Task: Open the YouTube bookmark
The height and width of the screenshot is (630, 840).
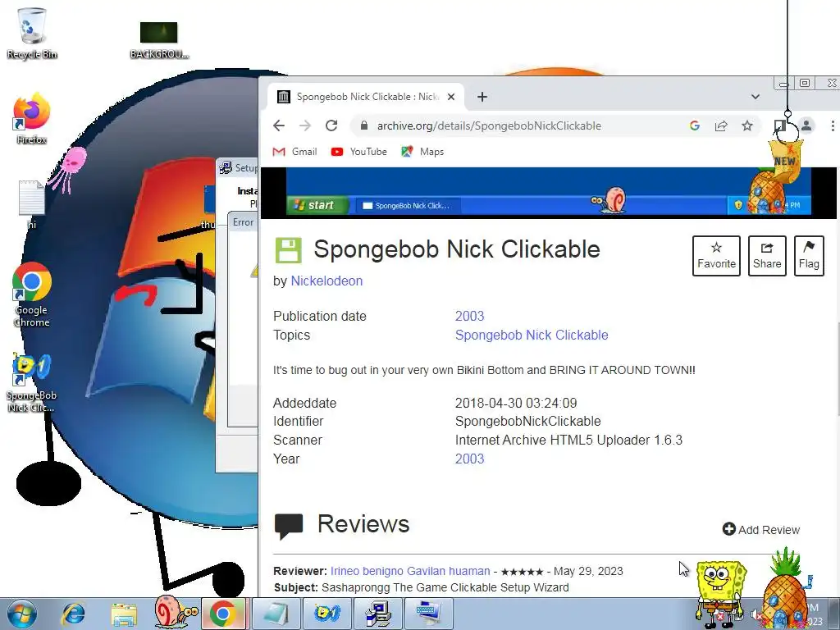Action: pos(358,152)
